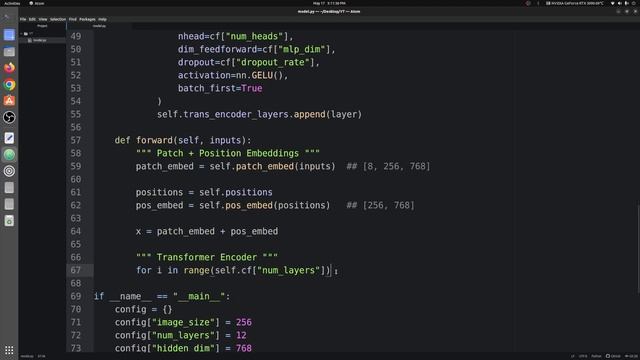640x360 pixels.
Task: Open the green Atom dock icon
Action: tap(9, 155)
